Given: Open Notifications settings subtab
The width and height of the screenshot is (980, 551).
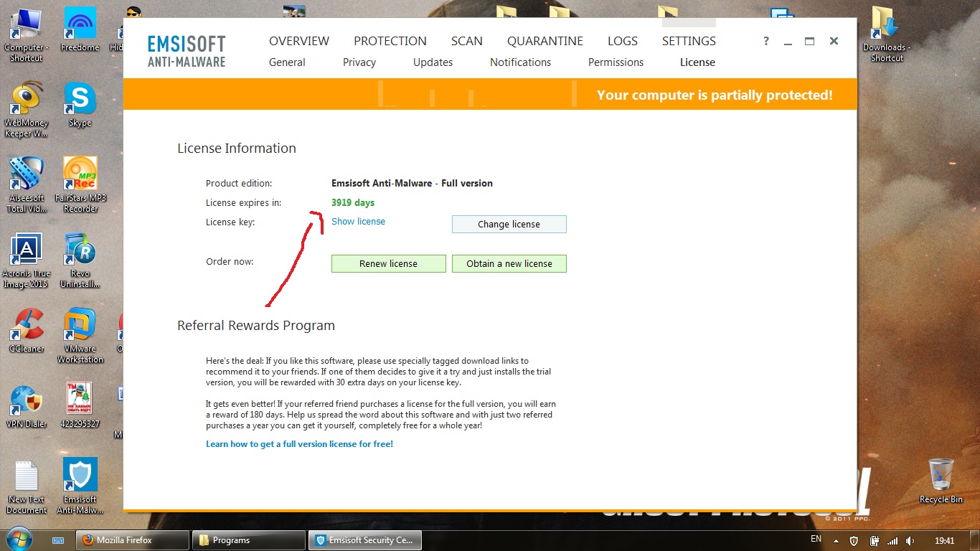Looking at the screenshot, I should [521, 62].
